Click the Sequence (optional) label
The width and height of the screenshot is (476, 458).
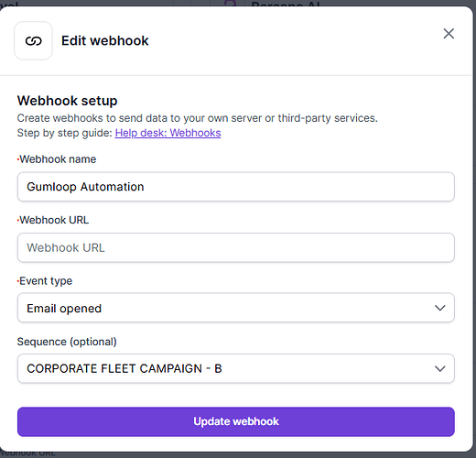click(x=67, y=342)
